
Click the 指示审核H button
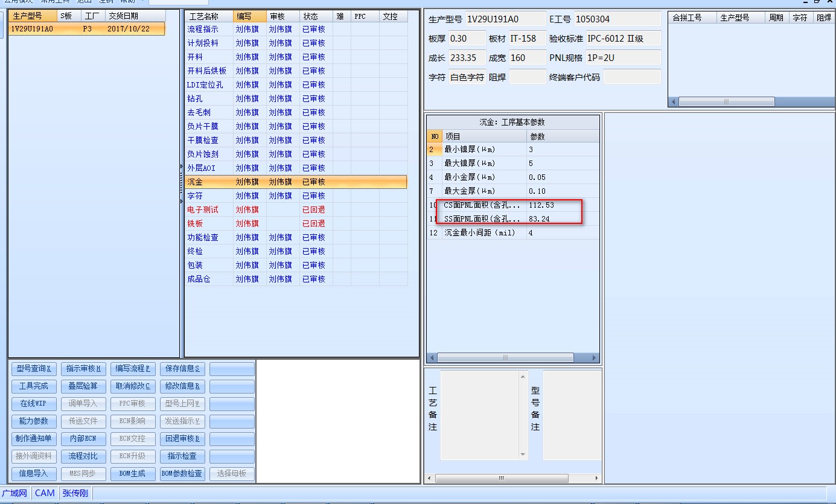click(83, 369)
